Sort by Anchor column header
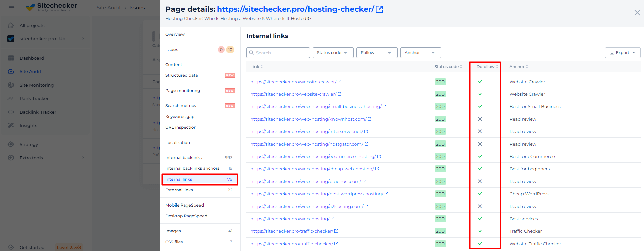This screenshot has width=644, height=251. click(x=519, y=67)
